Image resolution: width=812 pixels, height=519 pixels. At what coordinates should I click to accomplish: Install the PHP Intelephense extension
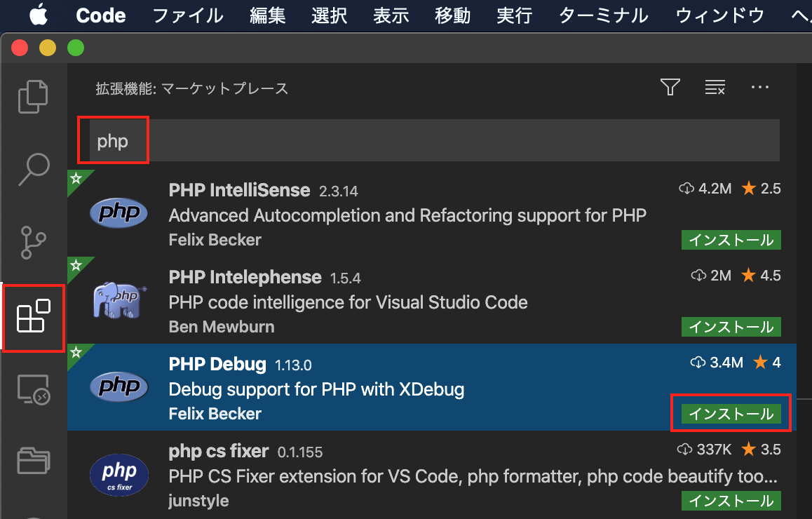coord(731,326)
